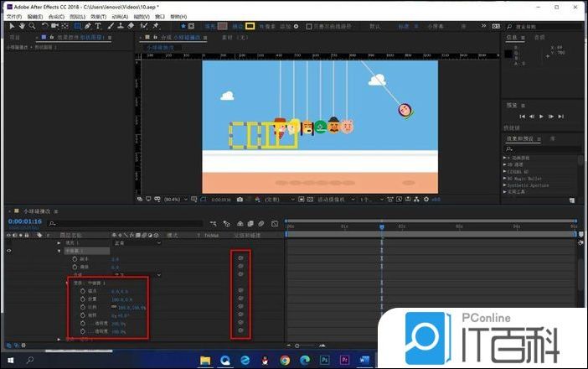Select the Hand tool in the toolbar
This screenshot has height=369, width=588.
[20, 26]
